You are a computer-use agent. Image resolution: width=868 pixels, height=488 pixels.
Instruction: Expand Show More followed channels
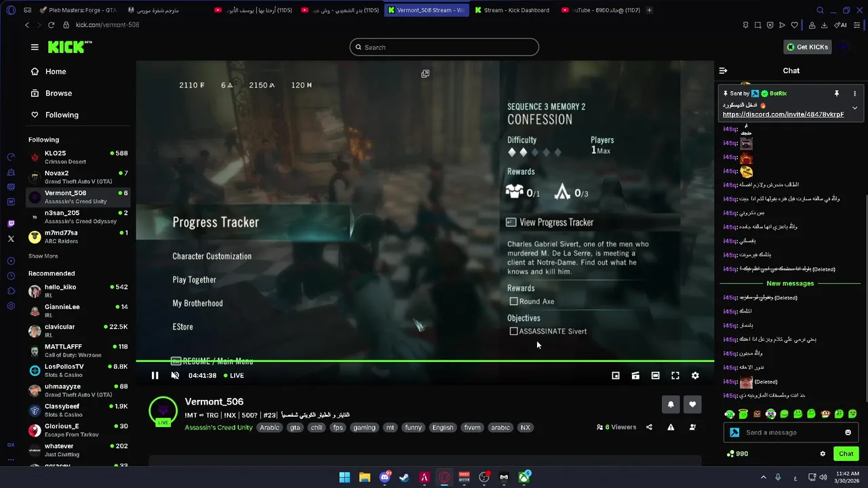pos(43,256)
